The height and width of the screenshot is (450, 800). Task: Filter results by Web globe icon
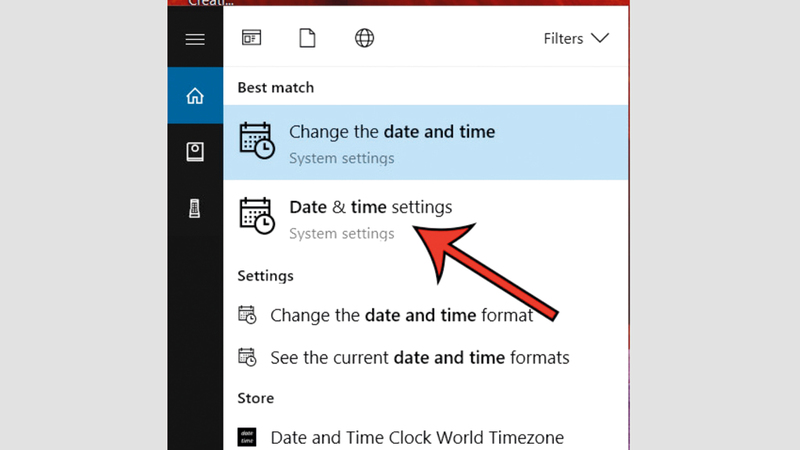365,39
